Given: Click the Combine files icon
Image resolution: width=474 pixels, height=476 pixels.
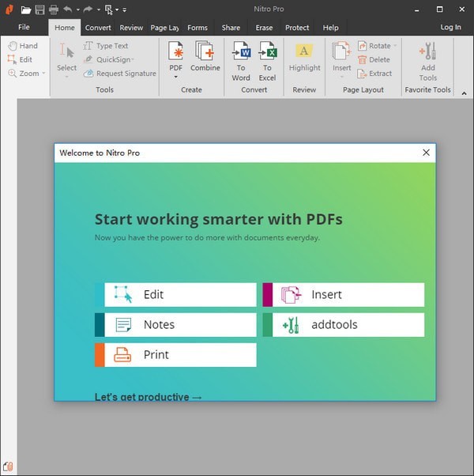Looking at the screenshot, I should [205, 57].
